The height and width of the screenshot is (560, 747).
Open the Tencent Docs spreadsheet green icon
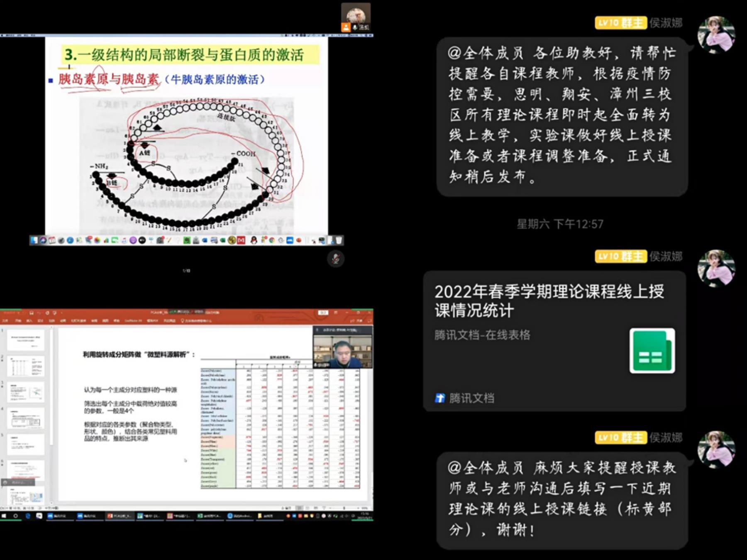click(652, 351)
